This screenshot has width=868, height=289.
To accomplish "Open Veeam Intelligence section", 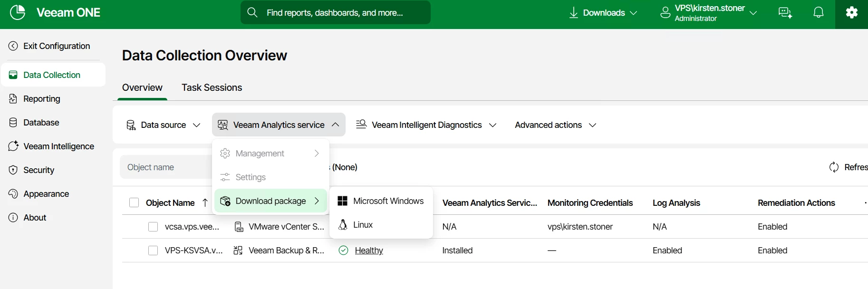I will (x=53, y=146).
